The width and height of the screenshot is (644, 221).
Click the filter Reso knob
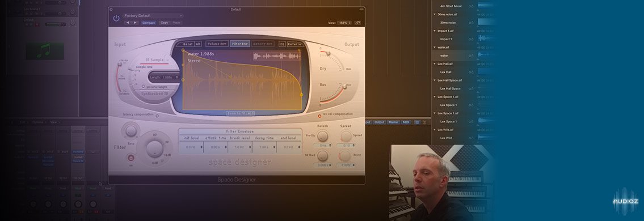click(131, 131)
